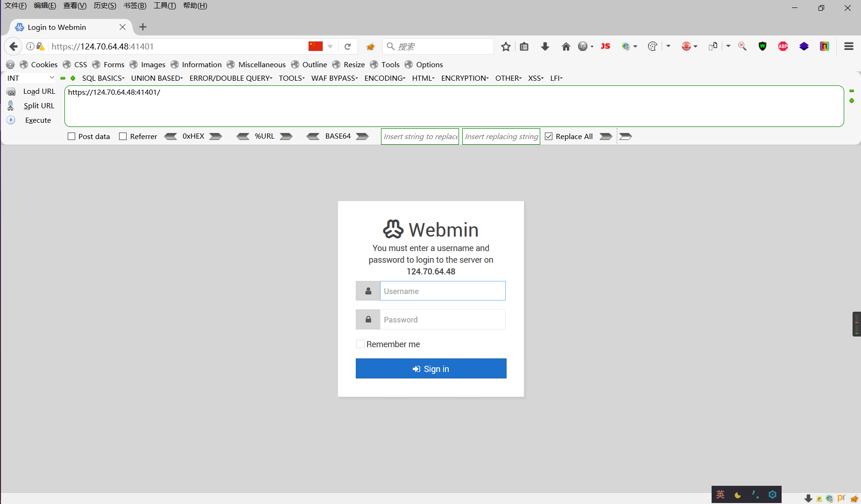Expand the XSS menu

(536, 78)
